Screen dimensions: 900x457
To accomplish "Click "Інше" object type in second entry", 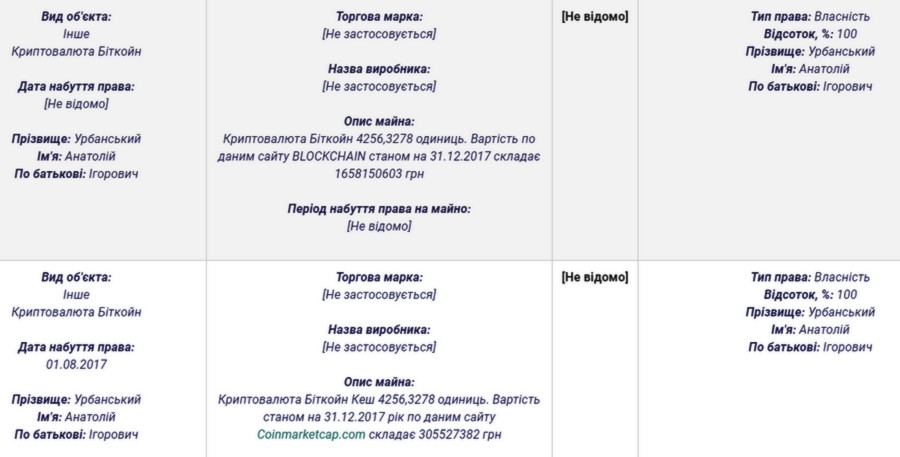I will [x=76, y=295].
